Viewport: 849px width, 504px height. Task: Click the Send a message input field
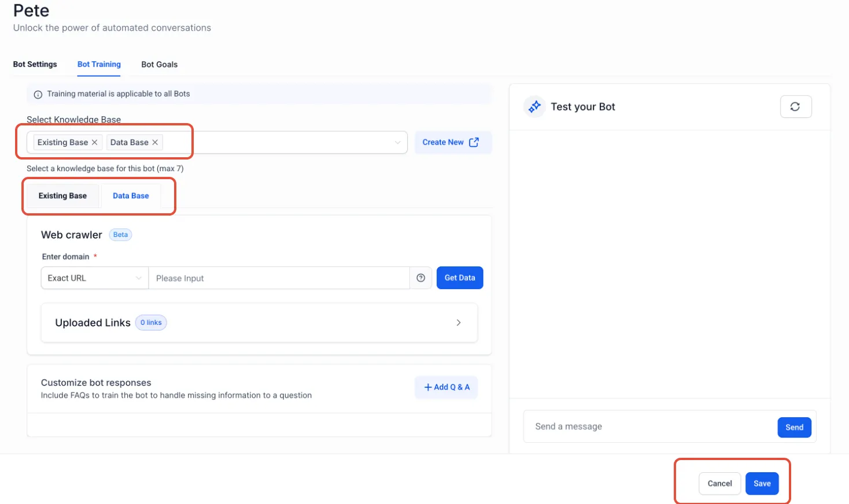tap(651, 427)
